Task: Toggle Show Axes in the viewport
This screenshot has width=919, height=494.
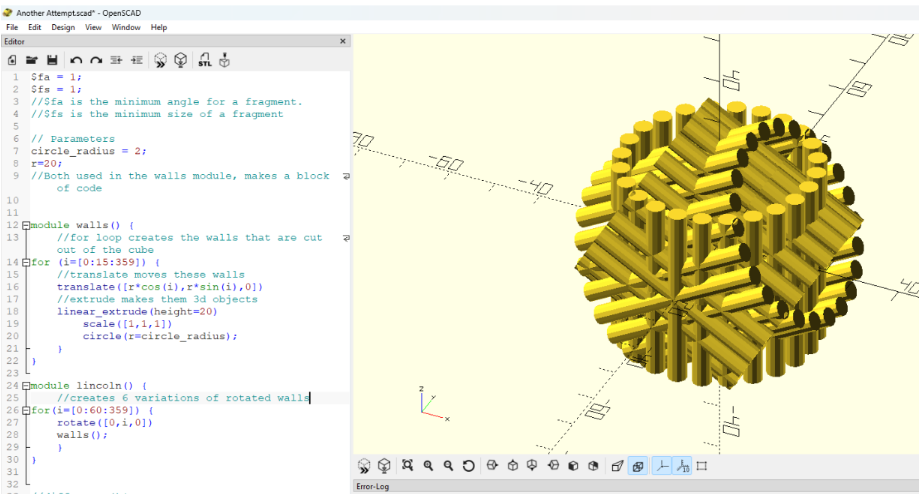Action: pyautogui.click(x=661, y=466)
